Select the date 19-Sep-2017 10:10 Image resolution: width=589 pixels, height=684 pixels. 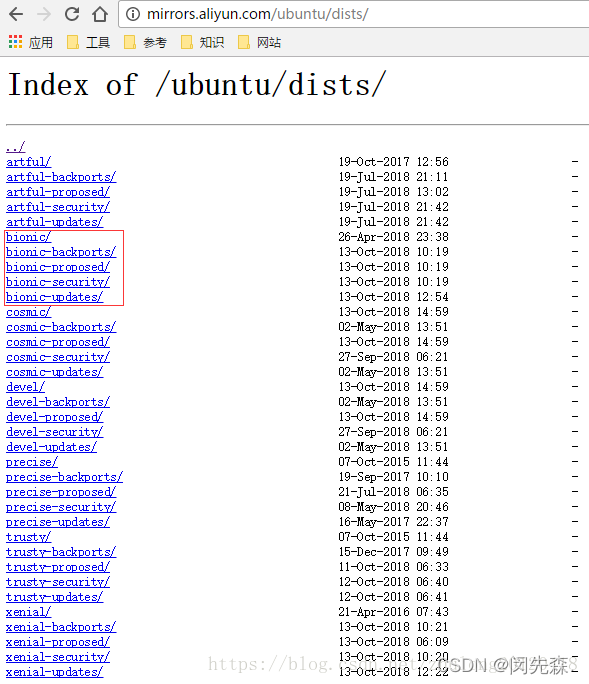pyautogui.click(x=394, y=477)
